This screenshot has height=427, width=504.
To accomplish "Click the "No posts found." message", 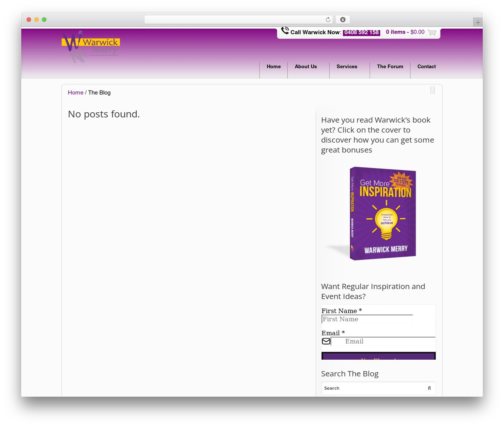I will (104, 114).
